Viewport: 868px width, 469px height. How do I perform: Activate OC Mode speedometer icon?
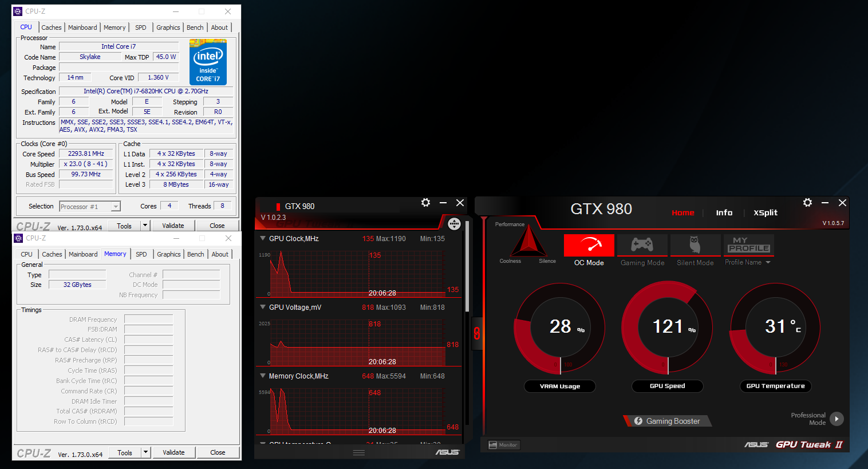click(589, 245)
